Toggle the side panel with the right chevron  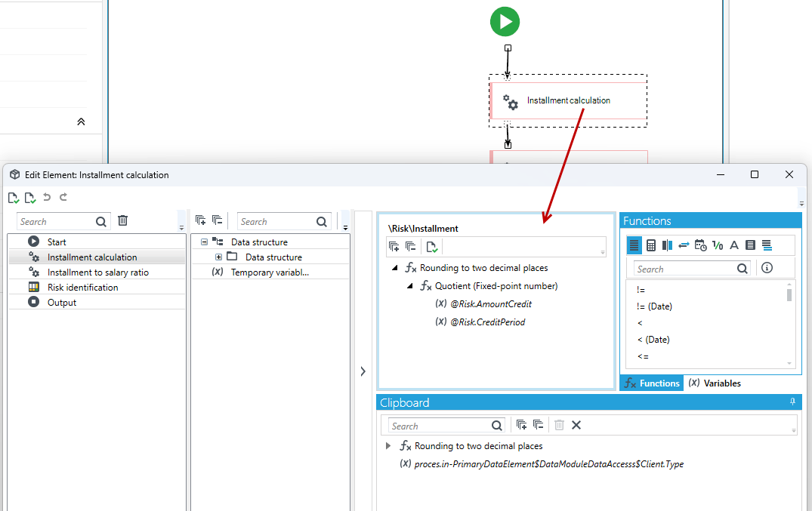(x=363, y=371)
